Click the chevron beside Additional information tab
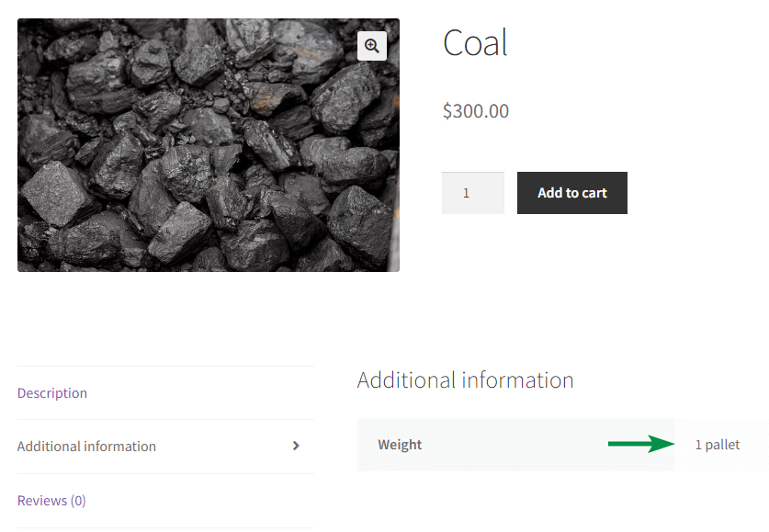Screen dimensions: 769x532 296,446
